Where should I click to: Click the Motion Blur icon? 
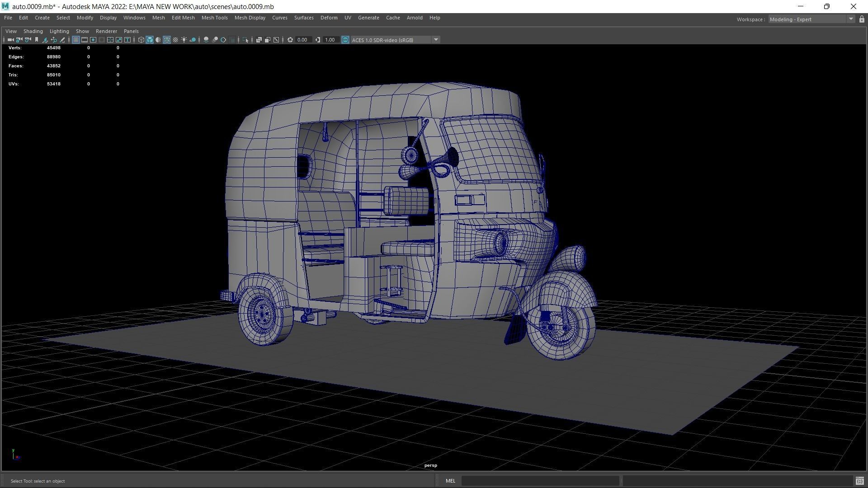[x=215, y=40]
